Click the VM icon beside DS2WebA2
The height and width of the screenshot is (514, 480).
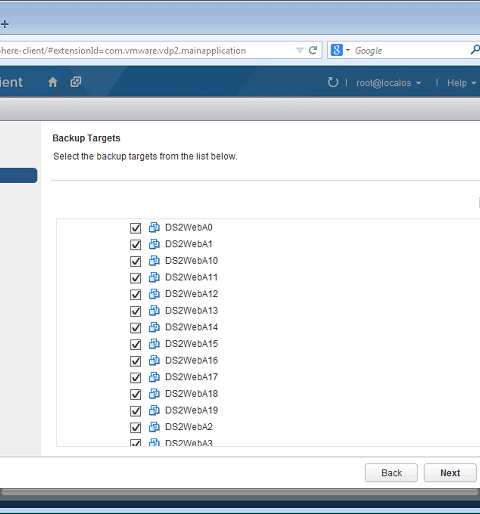[154, 427]
